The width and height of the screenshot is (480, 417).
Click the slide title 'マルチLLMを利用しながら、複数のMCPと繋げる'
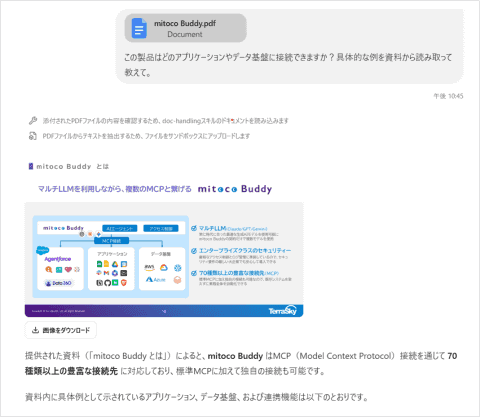coord(115,189)
